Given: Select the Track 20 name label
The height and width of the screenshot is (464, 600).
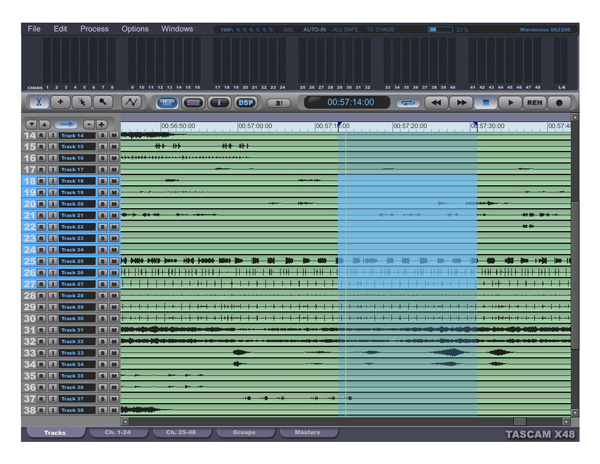Looking at the screenshot, I should point(77,204).
